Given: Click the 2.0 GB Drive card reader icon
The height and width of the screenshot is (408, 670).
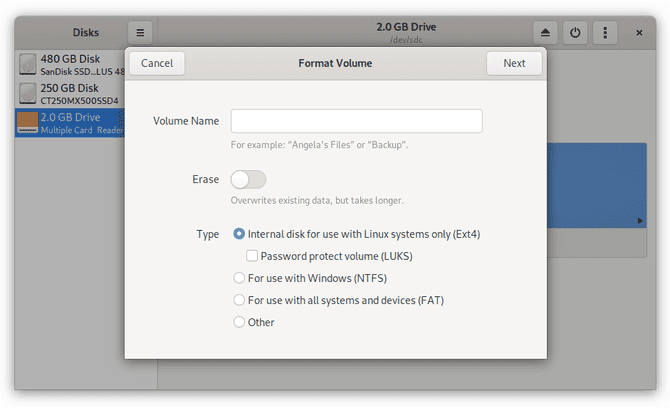Looking at the screenshot, I should coord(28,123).
